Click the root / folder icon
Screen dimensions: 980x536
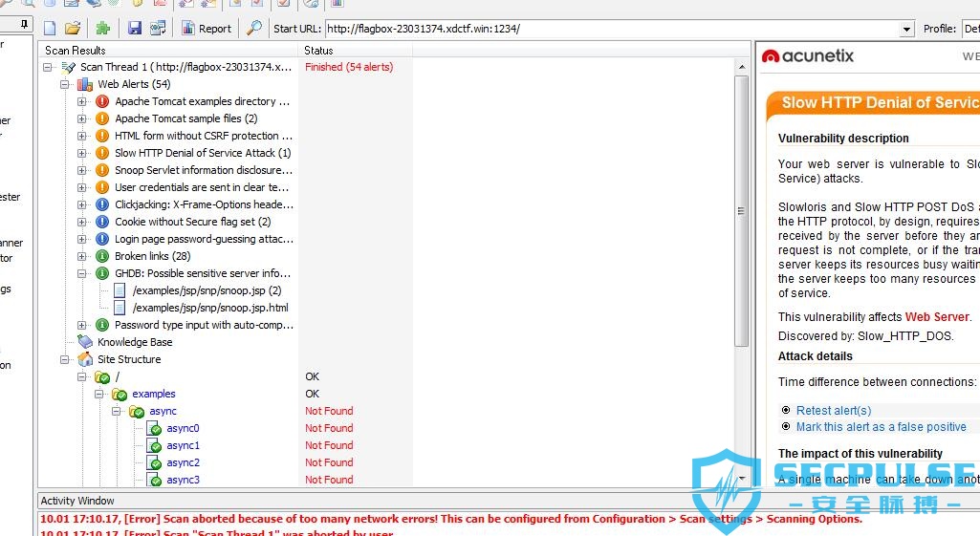(x=102, y=376)
